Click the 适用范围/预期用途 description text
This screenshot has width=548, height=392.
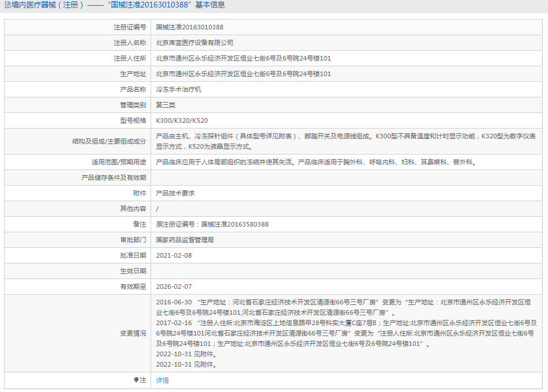(x=316, y=163)
